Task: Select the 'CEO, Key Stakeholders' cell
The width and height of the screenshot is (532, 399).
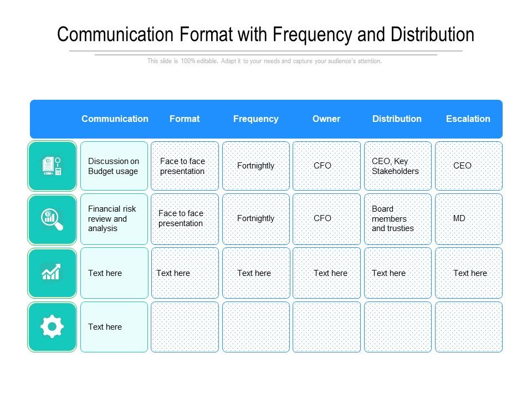Action: [x=398, y=166]
